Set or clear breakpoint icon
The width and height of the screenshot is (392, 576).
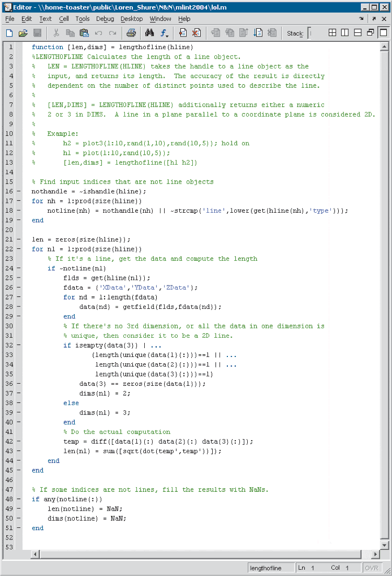coord(183,33)
